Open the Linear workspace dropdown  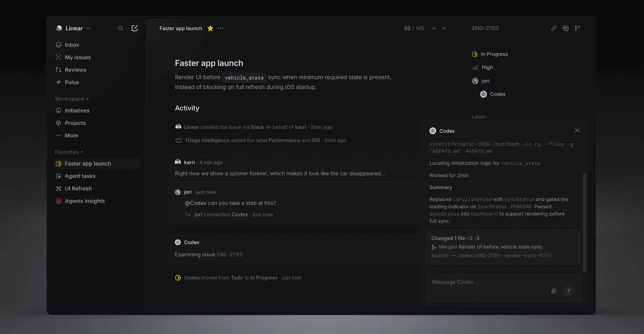(73, 28)
